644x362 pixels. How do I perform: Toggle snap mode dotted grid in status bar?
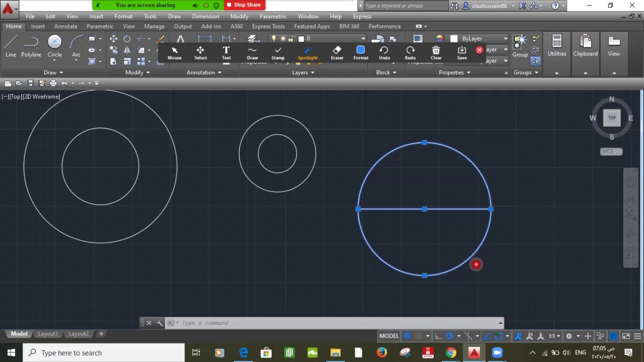coord(419,336)
